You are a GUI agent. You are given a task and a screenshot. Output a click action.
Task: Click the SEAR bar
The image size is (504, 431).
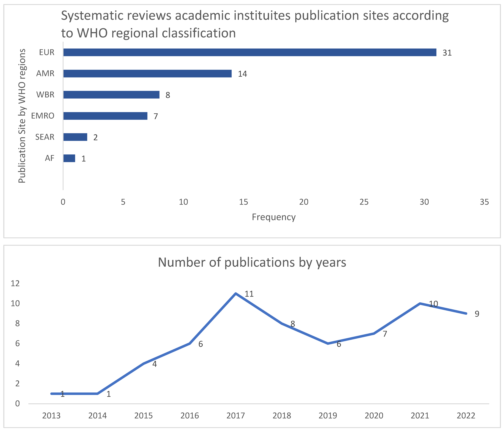click(x=75, y=137)
